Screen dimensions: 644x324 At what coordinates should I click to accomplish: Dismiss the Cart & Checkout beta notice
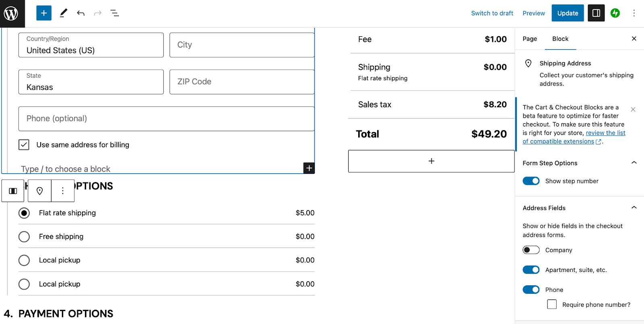pyautogui.click(x=633, y=109)
